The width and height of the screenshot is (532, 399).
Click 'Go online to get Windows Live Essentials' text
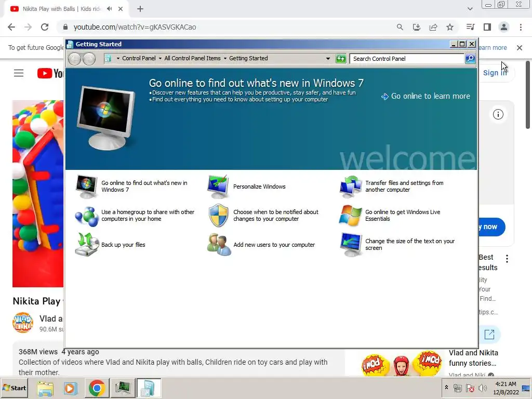pyautogui.click(x=403, y=216)
